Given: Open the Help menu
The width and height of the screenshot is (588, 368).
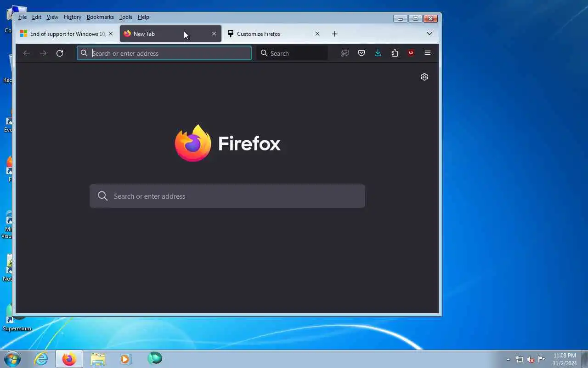Looking at the screenshot, I should 143,17.
